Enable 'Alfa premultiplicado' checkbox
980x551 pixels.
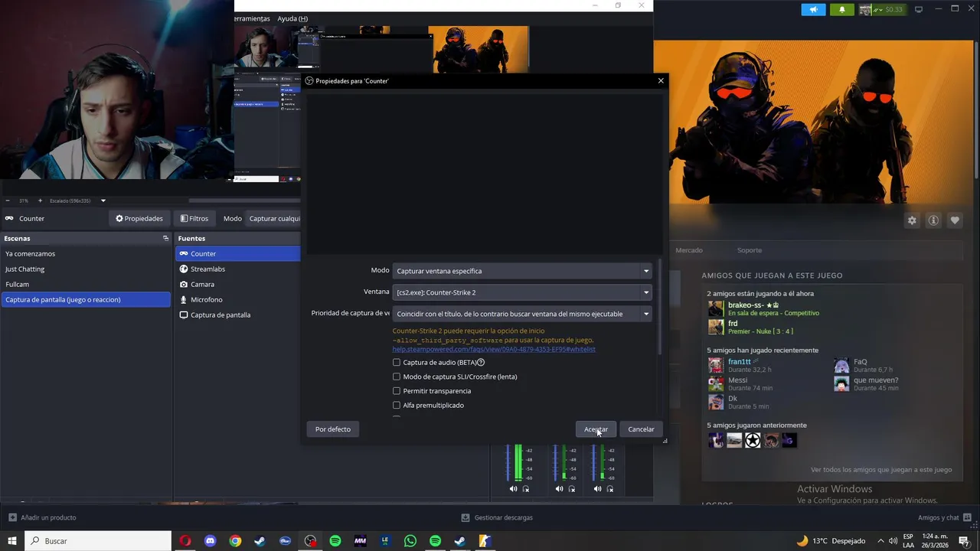pos(397,406)
